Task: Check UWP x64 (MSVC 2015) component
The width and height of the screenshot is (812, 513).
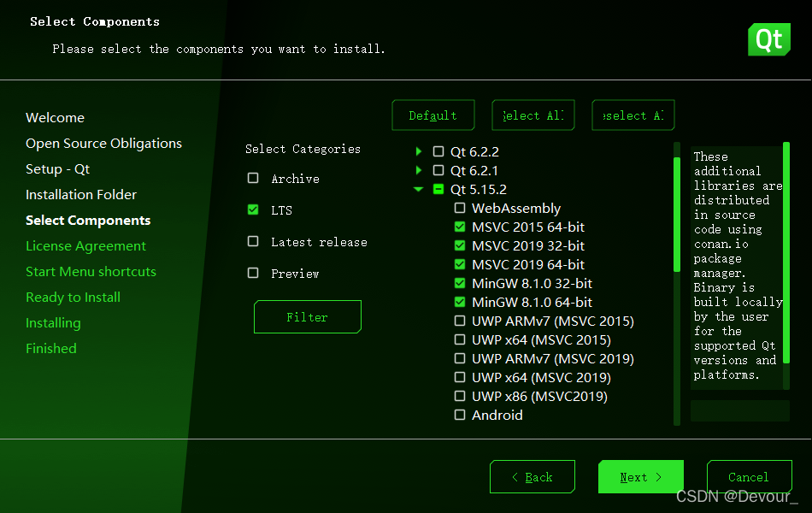Action: (459, 339)
